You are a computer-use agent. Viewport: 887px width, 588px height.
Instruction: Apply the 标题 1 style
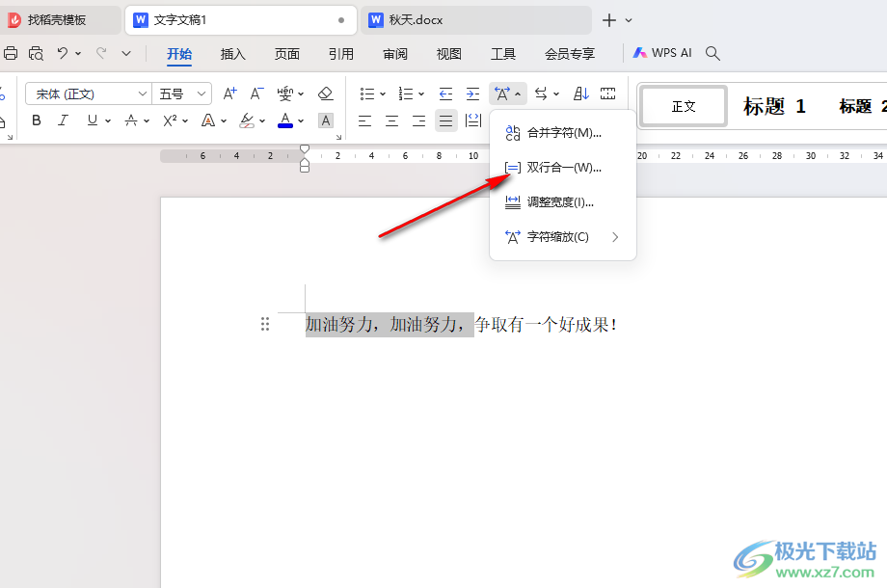tap(774, 106)
